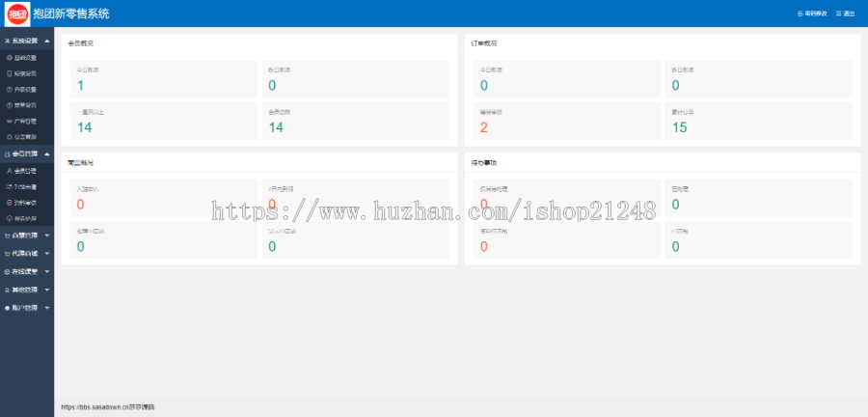The height and width of the screenshot is (417, 868).
Task: Click the 会员总数 card showing 14
Action: tap(355, 122)
